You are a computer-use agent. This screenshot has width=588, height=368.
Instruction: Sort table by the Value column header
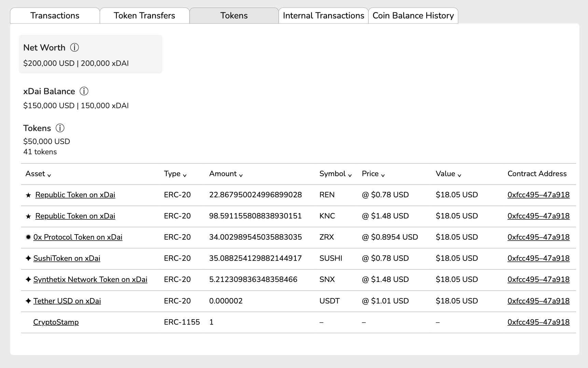[448, 174]
